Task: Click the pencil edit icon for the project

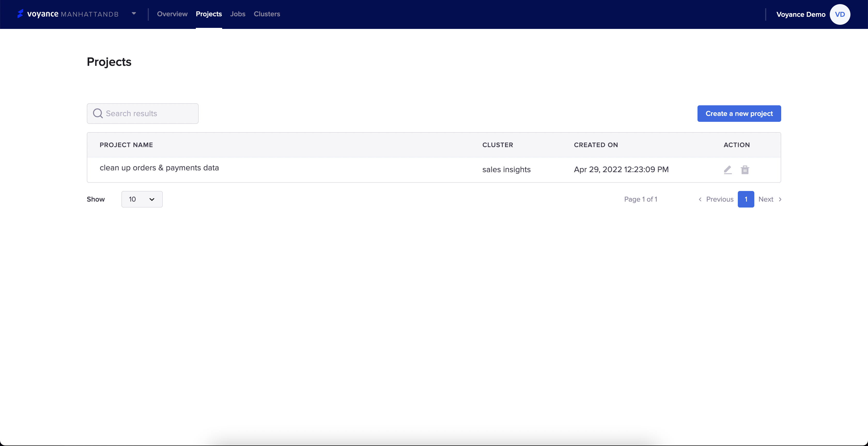Action: click(727, 170)
